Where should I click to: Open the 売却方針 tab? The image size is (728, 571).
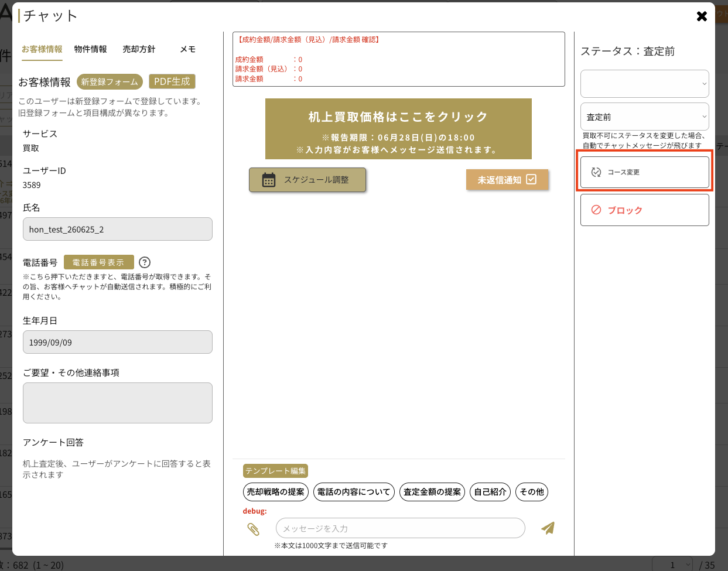(139, 49)
